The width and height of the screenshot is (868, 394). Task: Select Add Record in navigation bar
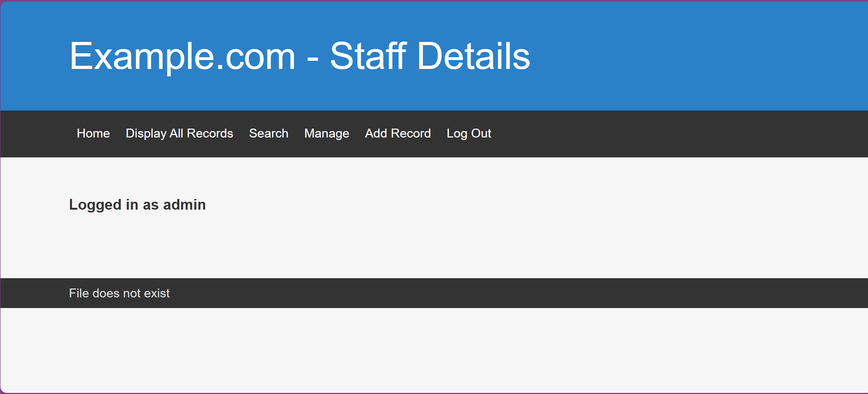coord(398,133)
